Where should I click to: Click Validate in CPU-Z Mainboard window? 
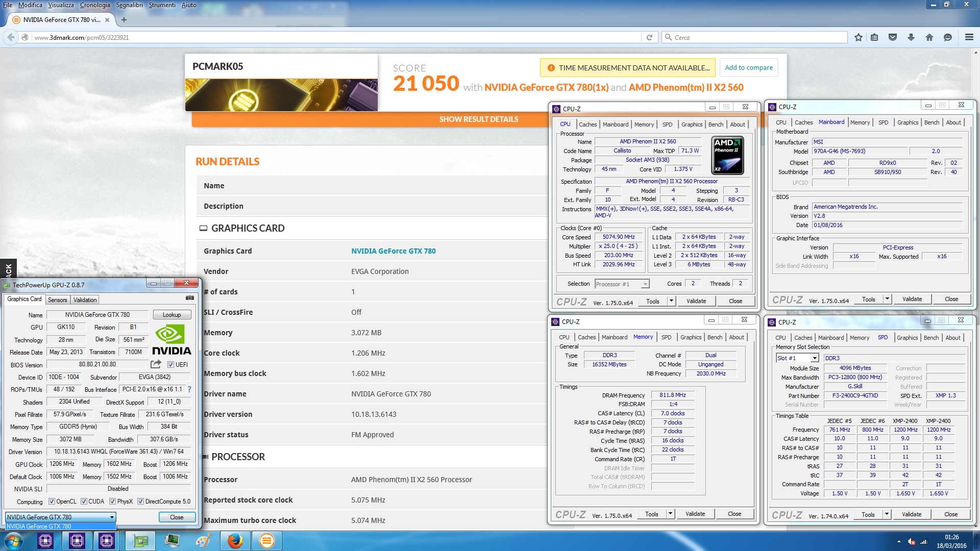coord(912,299)
